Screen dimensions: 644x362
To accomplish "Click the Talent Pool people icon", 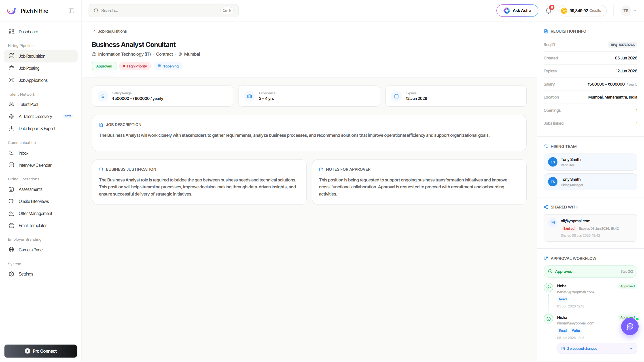I will [11, 104].
